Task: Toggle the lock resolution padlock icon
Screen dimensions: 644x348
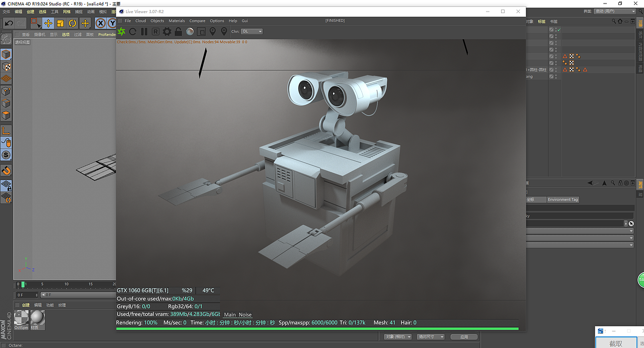Action: point(178,31)
